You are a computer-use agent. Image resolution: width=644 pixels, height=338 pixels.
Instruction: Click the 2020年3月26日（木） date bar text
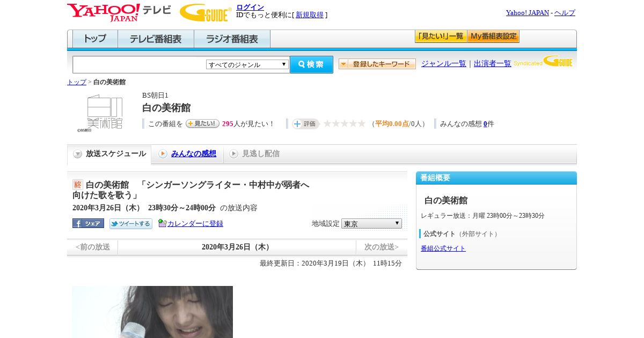[x=237, y=247]
